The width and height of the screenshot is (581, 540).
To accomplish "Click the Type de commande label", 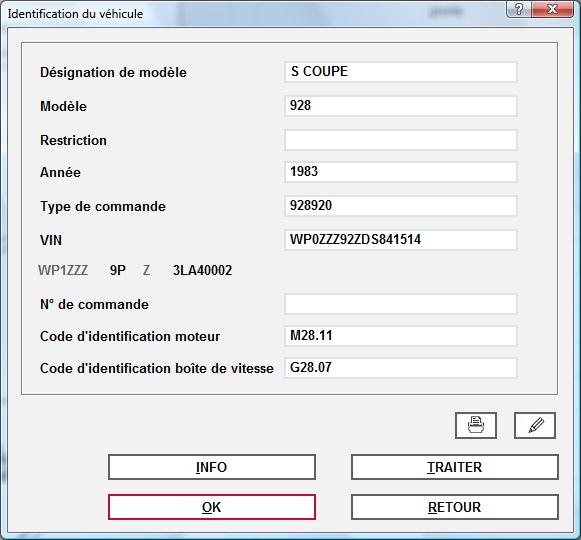I will pos(103,206).
